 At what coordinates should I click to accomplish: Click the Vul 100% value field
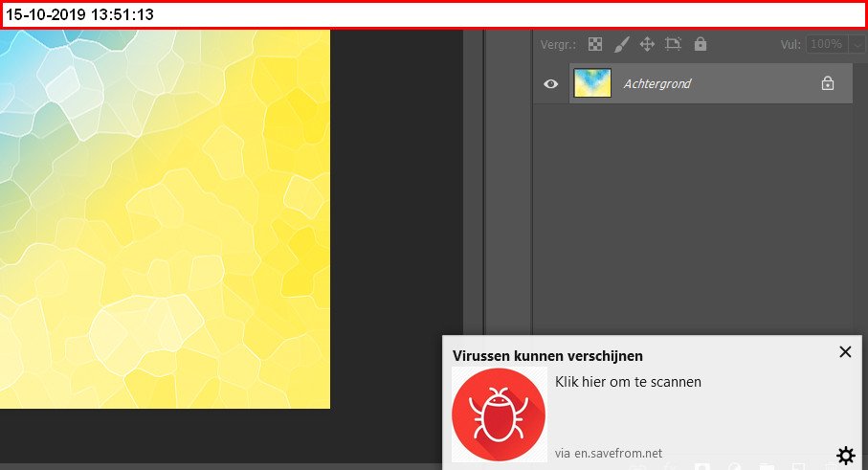(x=827, y=44)
